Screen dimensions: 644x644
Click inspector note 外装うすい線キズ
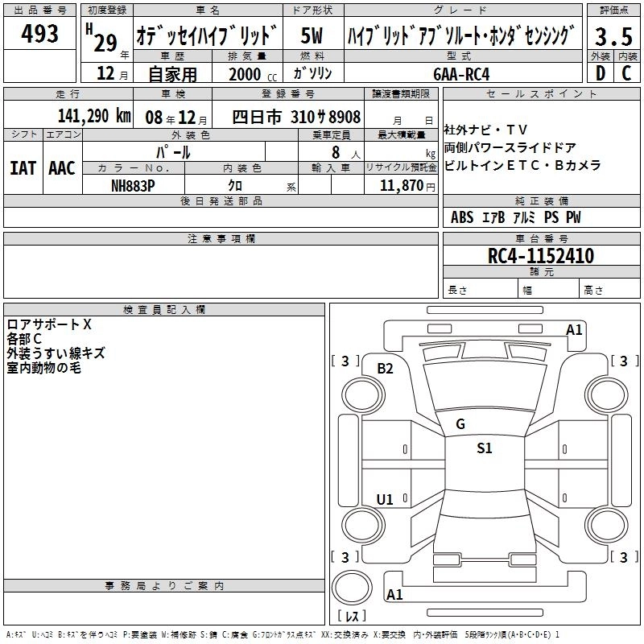[56, 353]
